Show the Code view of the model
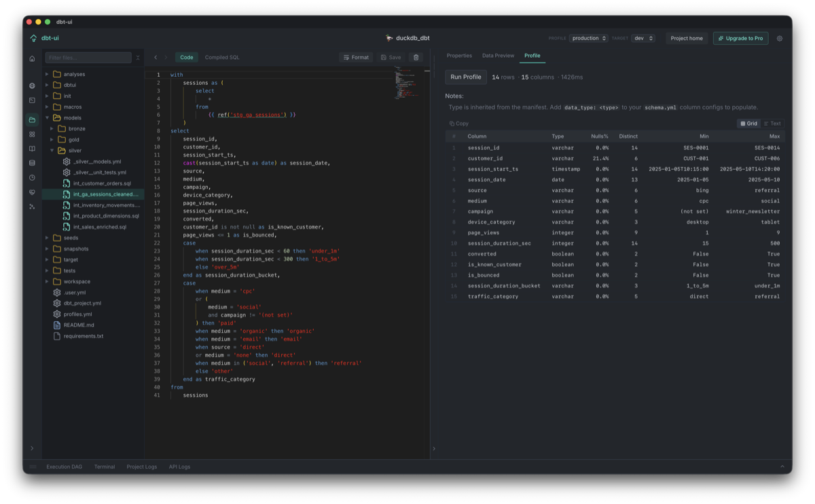The width and height of the screenshot is (815, 504). pos(187,58)
